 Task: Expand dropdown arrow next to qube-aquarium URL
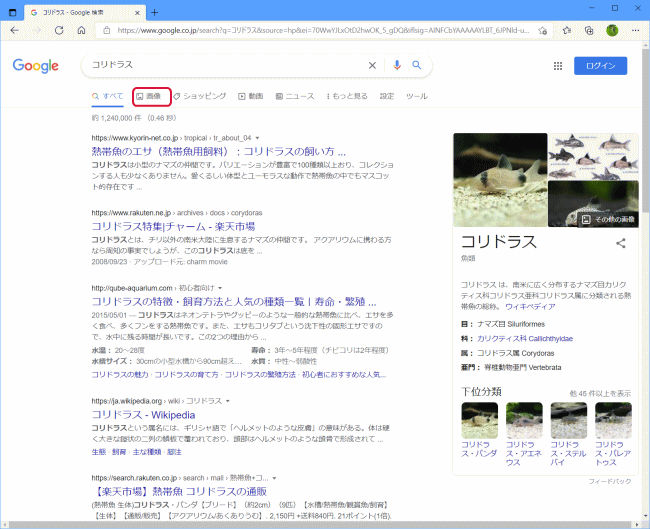pyautogui.click(x=220, y=288)
